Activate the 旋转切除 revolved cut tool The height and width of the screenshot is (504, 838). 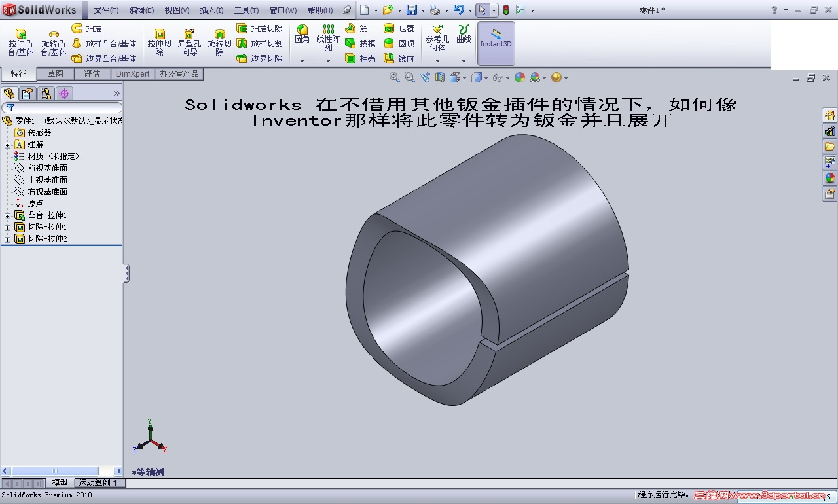(219, 42)
